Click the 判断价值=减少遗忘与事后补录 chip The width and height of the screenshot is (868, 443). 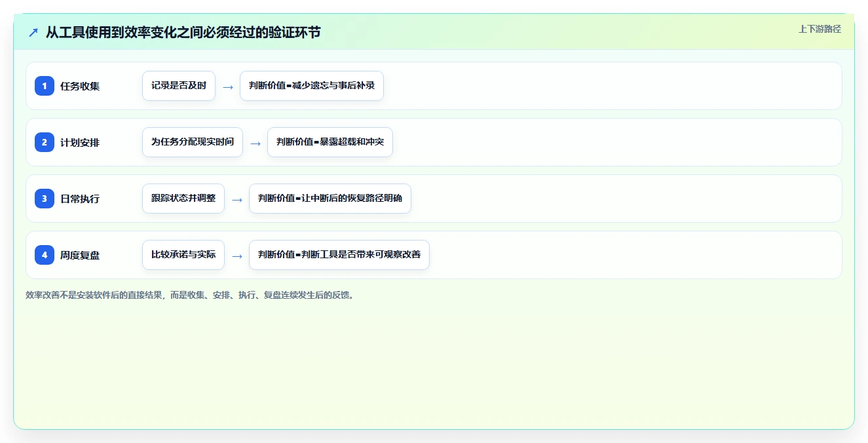click(312, 86)
